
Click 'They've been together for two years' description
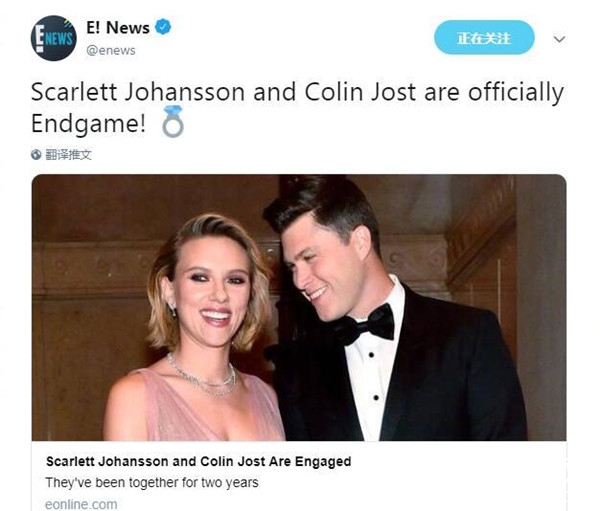pyautogui.click(x=152, y=482)
